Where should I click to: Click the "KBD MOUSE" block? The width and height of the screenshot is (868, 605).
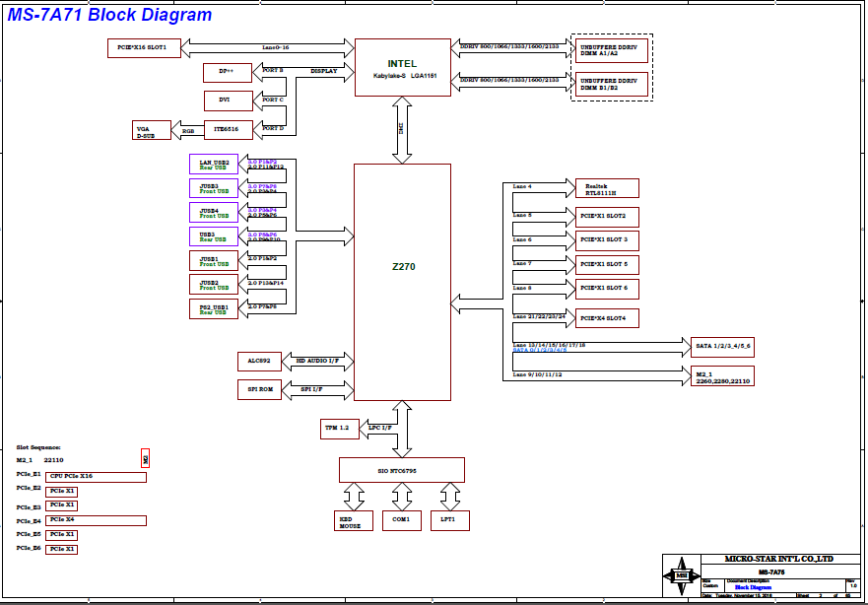(353, 521)
